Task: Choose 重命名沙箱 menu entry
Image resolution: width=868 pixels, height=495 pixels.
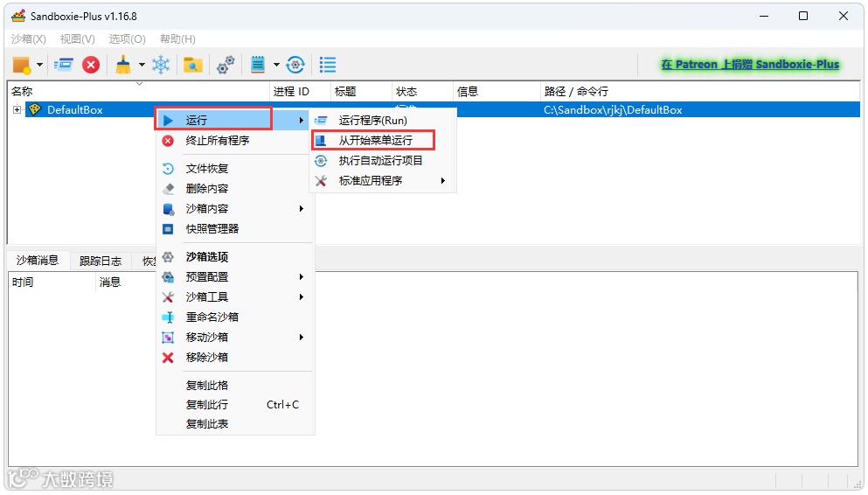Action: [x=235, y=317]
